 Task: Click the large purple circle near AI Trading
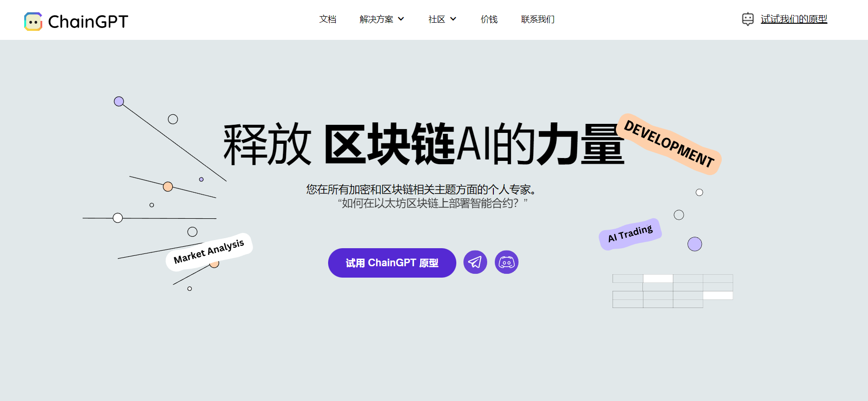point(694,244)
